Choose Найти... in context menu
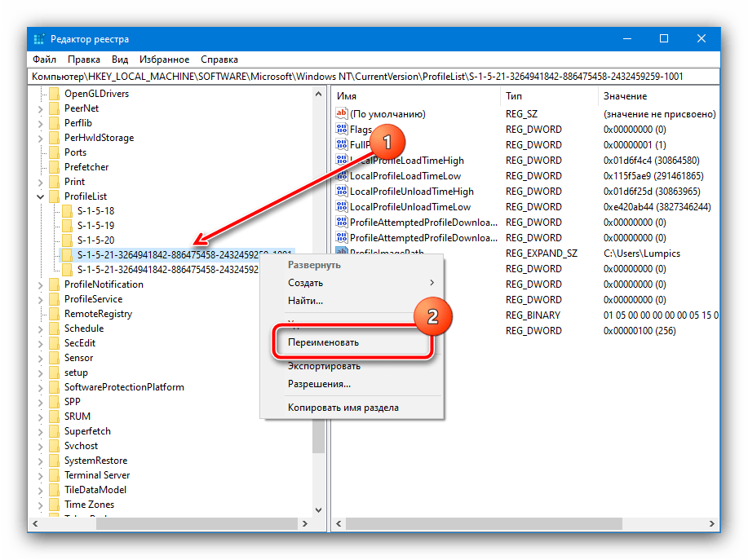Screen dimensions: 748x560 click(x=352, y=301)
